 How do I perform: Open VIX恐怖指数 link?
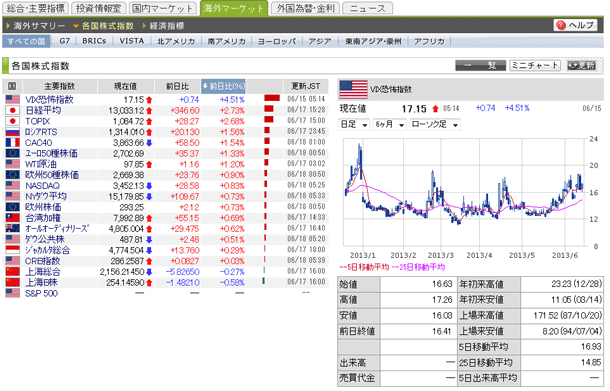(49, 100)
